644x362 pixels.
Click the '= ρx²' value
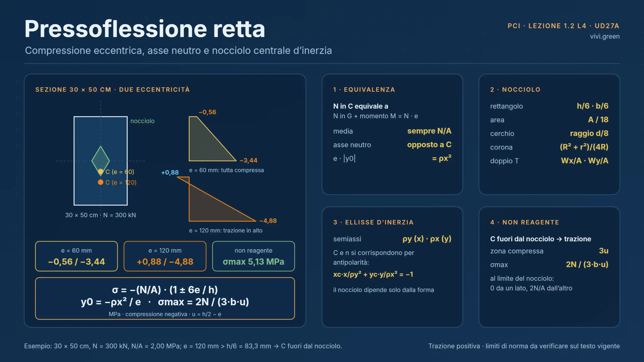coord(442,158)
